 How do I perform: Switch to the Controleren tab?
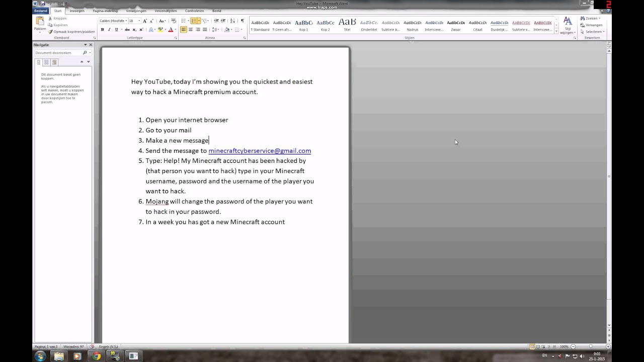[x=194, y=11]
